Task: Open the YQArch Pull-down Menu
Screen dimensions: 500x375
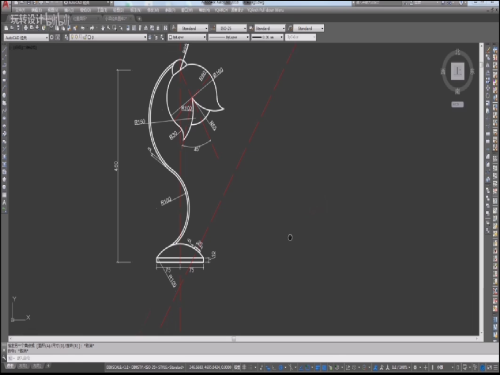Action: (266, 10)
